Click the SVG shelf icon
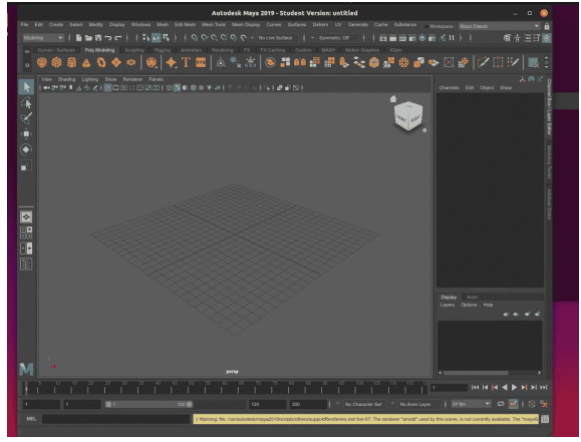 click(x=200, y=62)
